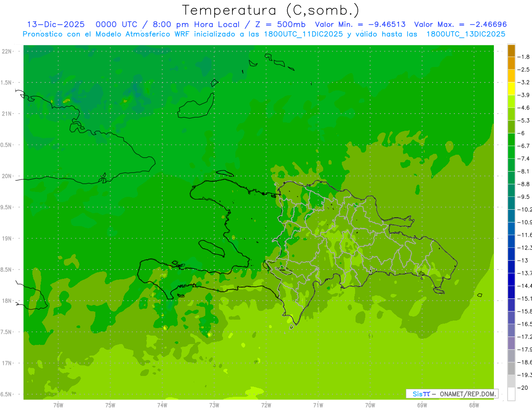Click the "72W" longitude label
Viewport: 532px width, 411px height.
click(266, 405)
